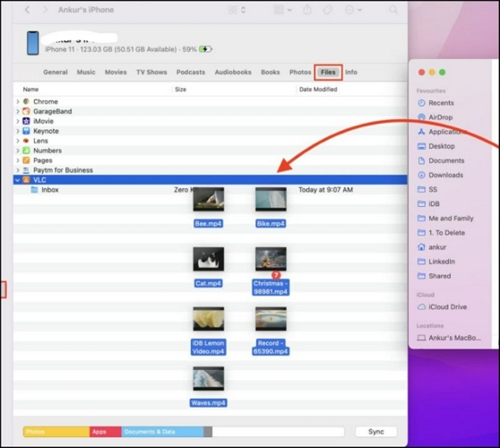Expand the Keynote app row
This screenshot has width=500, height=448.
tap(18, 131)
